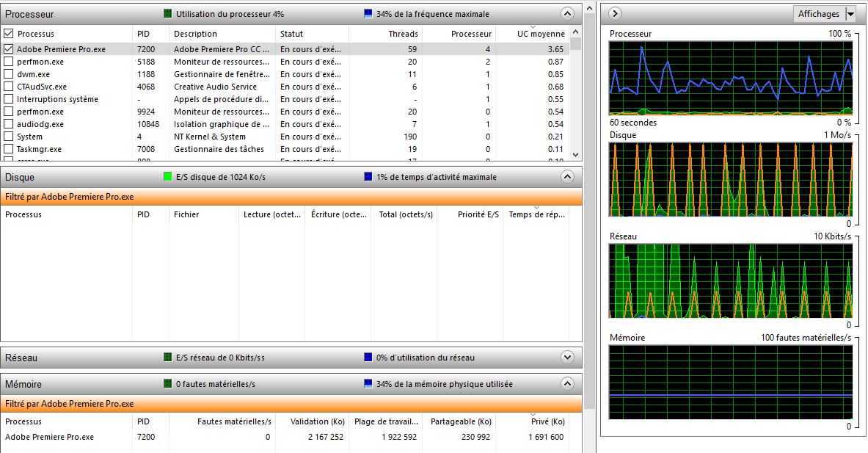Click the blue physical memory indicator square
This screenshot has height=453, width=868.
pyautogui.click(x=368, y=384)
